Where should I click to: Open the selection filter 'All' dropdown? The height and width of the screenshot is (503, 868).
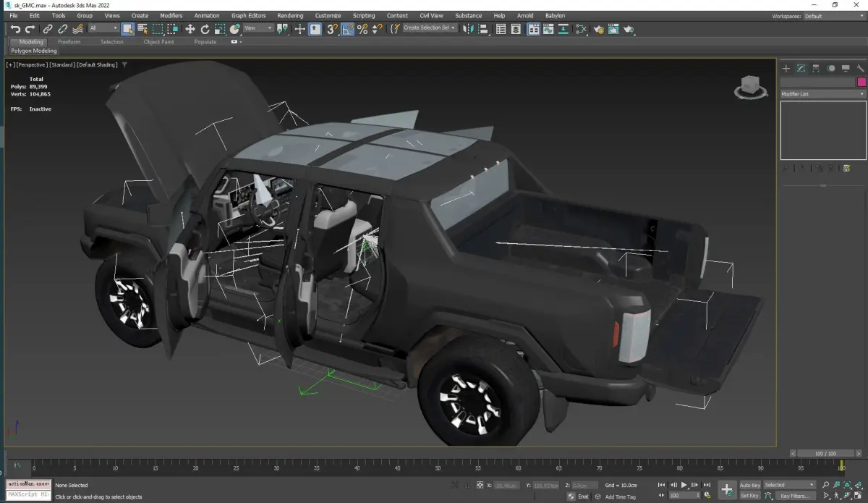[103, 28]
